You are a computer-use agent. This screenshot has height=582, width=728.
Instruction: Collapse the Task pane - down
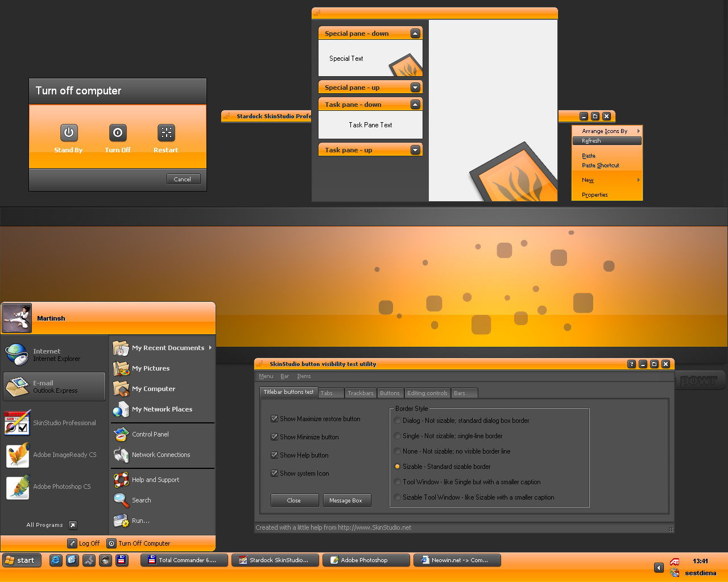coord(415,105)
